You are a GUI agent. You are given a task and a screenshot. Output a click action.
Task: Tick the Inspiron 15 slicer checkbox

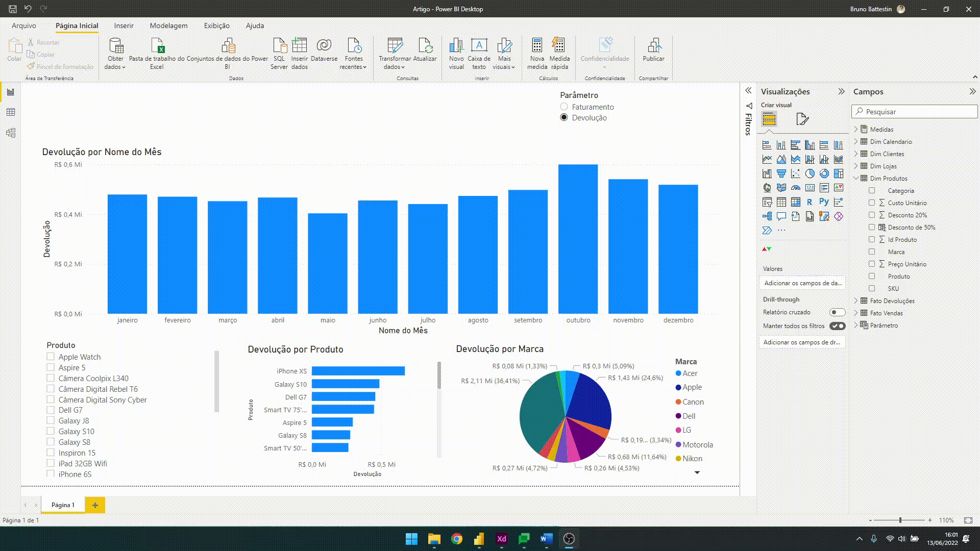click(x=51, y=453)
